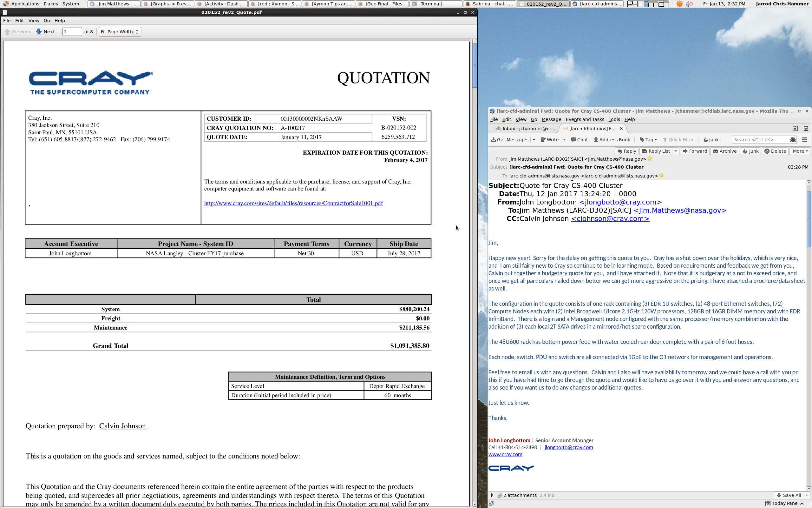Open the Places menu in top panel
Viewport: 812px width, 508px height.
(x=51, y=4)
